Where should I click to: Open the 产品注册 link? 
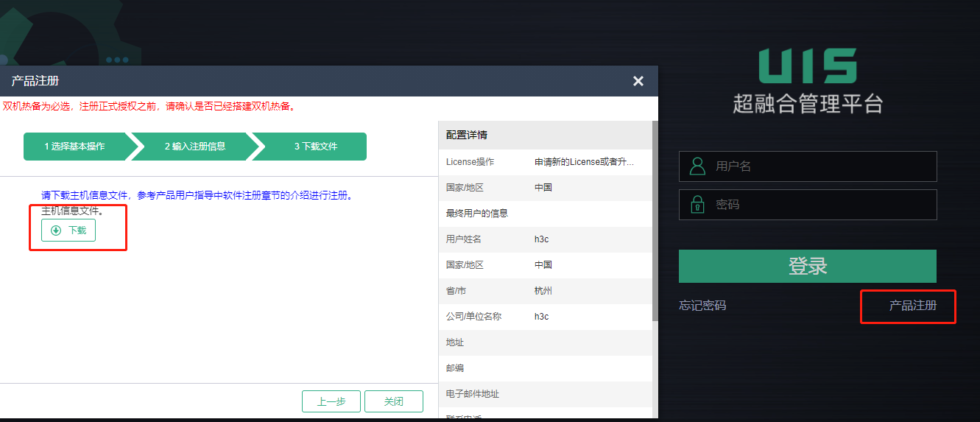pyautogui.click(x=913, y=305)
